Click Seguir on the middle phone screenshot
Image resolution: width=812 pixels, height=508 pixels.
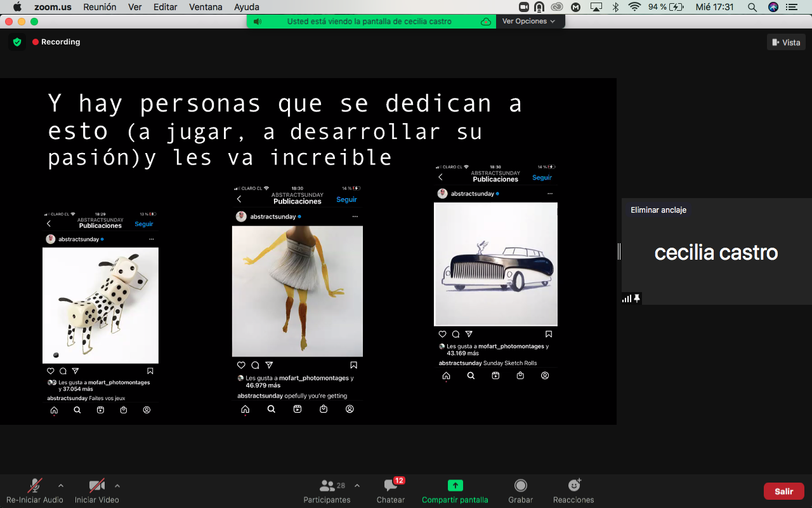coord(346,199)
